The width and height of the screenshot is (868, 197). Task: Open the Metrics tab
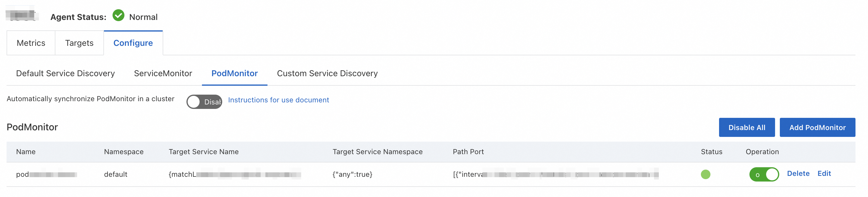tap(31, 43)
